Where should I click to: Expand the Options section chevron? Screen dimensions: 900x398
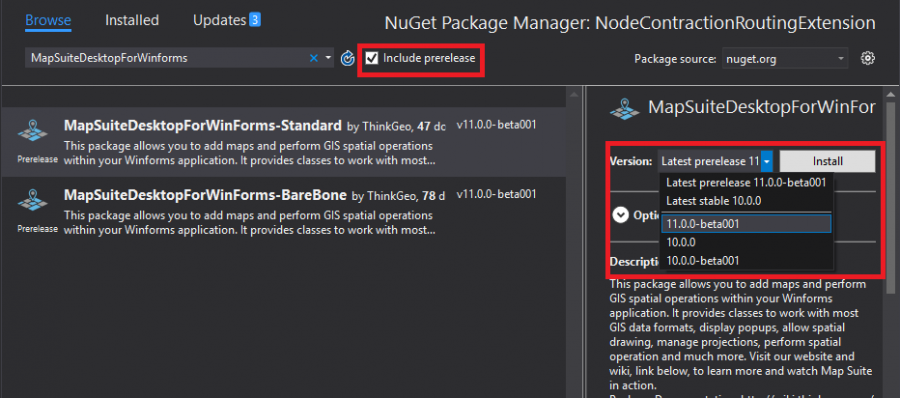[x=620, y=215]
